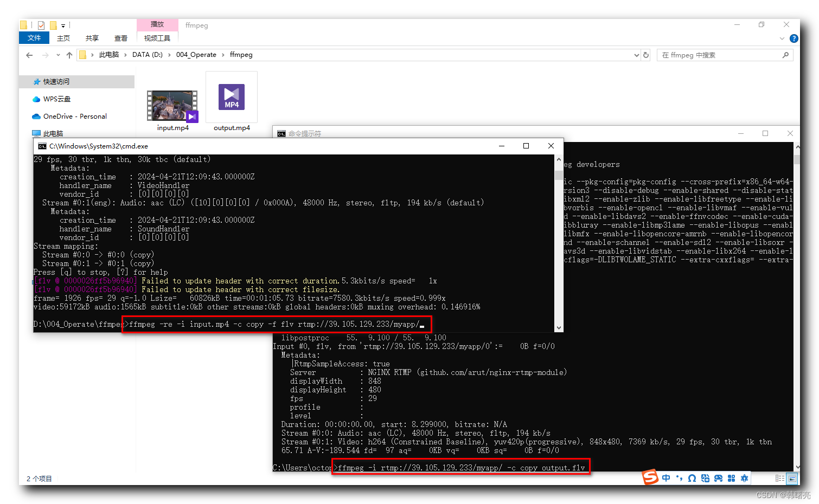The width and height of the screenshot is (819, 504).
Task: Toggle Sogou punctuation mode
Action: [x=679, y=478]
